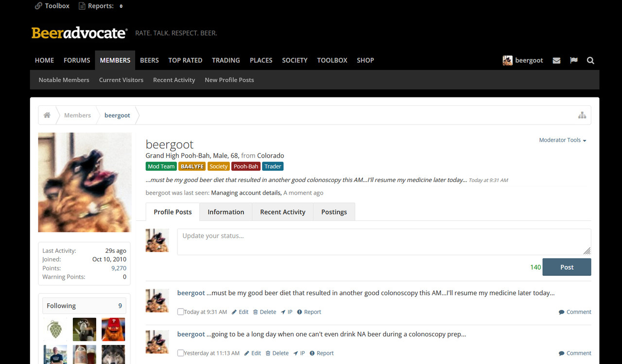
Task: Click Report on the Yesterday 11:13 AM post
Action: click(322, 353)
